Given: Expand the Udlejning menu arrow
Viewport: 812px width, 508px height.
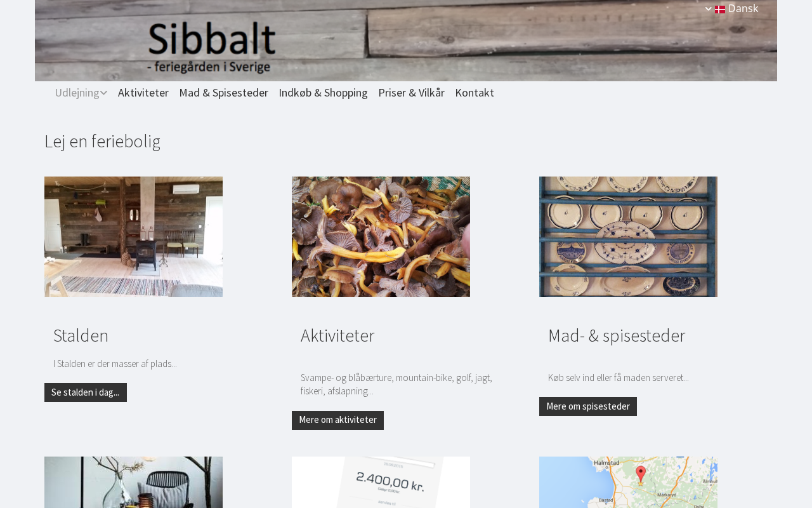Looking at the screenshot, I should click(x=103, y=93).
